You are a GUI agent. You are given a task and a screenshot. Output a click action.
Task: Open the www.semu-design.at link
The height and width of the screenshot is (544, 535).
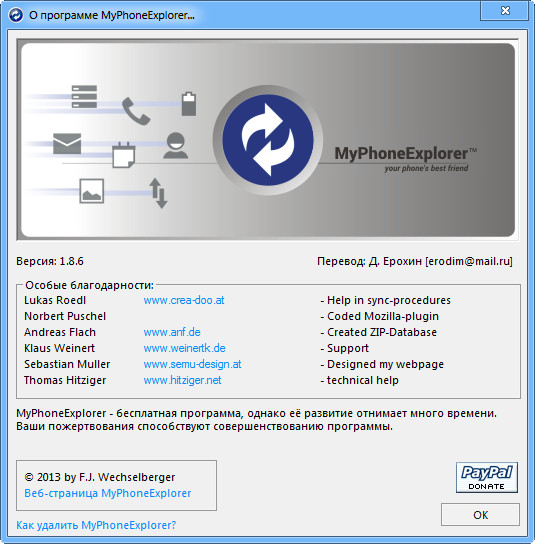pos(192,364)
